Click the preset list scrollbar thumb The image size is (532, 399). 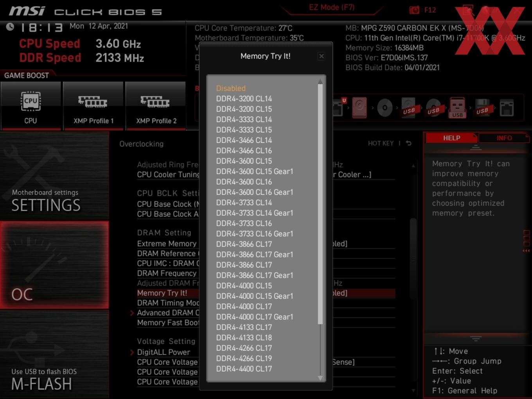point(320,204)
